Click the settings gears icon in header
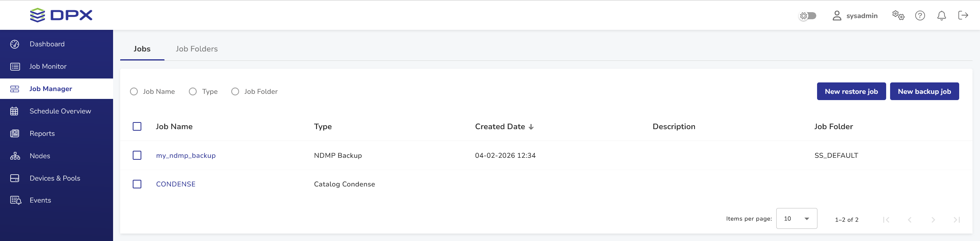Screen dimensions: 980x241 click(x=898, y=15)
